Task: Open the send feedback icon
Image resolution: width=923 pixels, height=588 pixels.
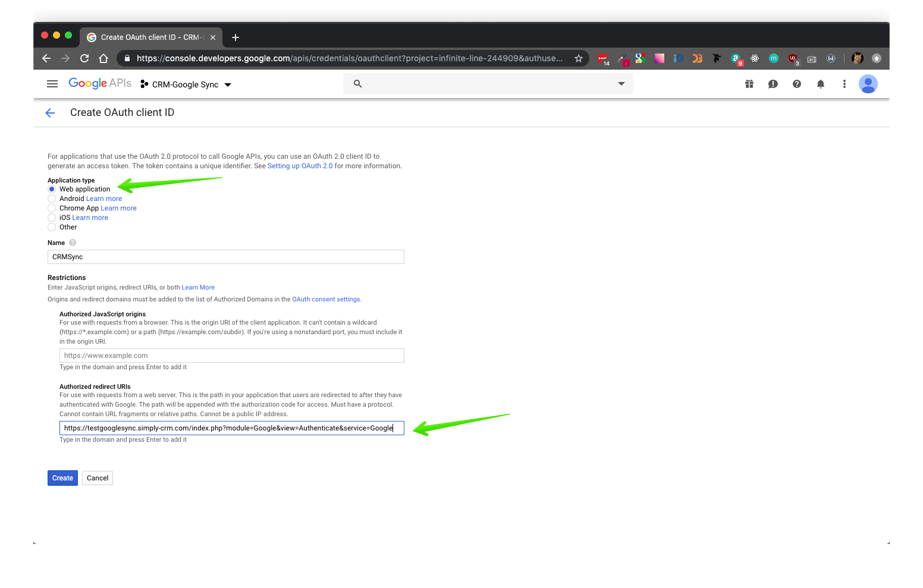Action: pyautogui.click(x=773, y=84)
